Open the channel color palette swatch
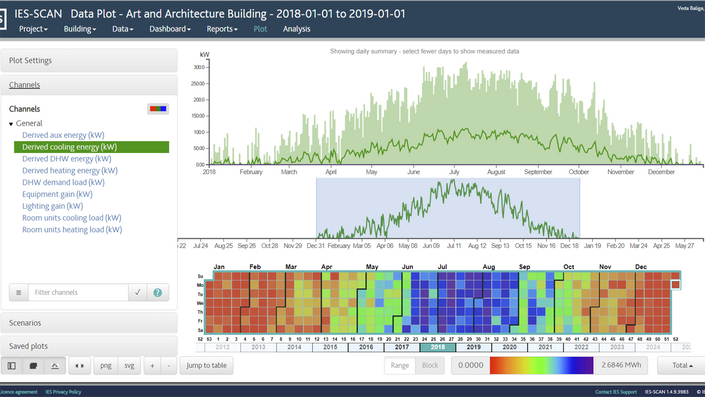This screenshot has height=397, width=705. (x=158, y=109)
